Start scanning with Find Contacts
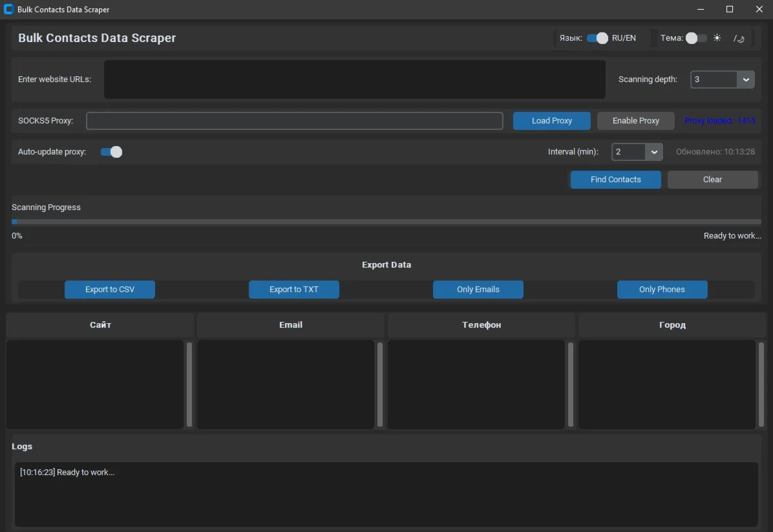This screenshot has width=773, height=532. (615, 180)
